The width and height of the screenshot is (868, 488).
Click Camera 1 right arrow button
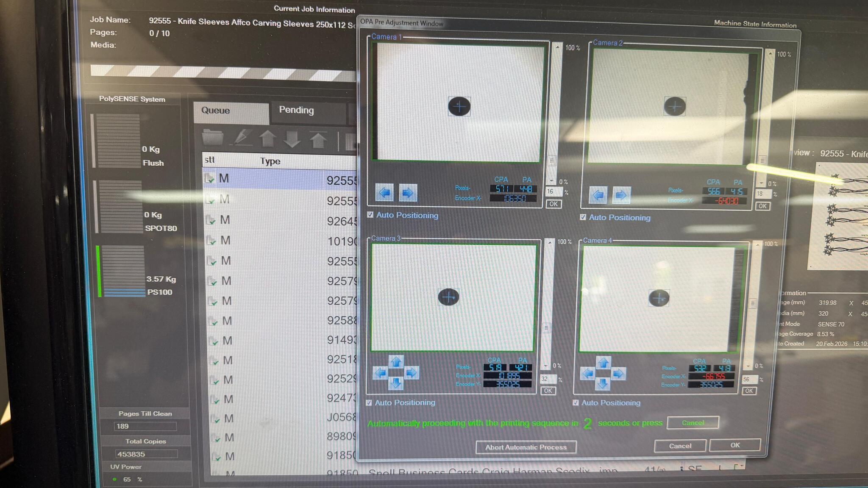pyautogui.click(x=408, y=193)
